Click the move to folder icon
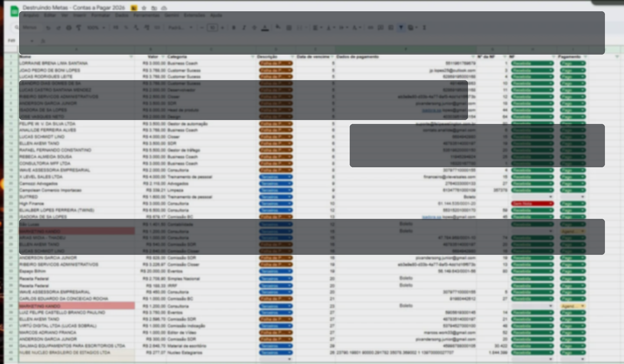The width and height of the screenshot is (624, 364). click(154, 8)
